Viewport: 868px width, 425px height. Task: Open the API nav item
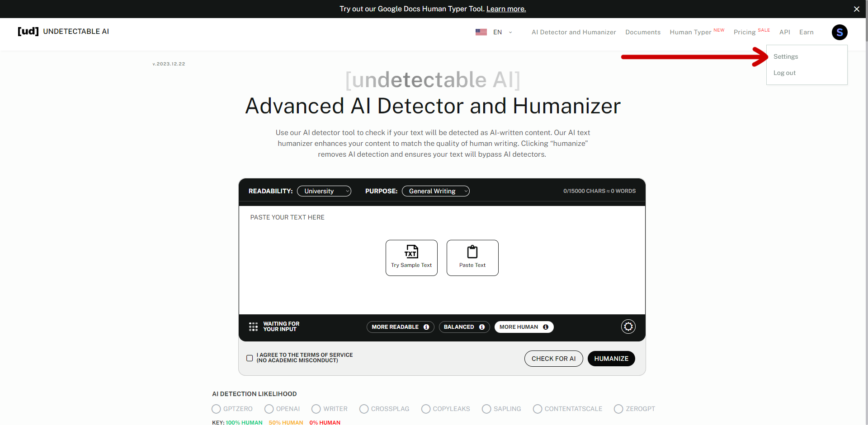pyautogui.click(x=785, y=32)
